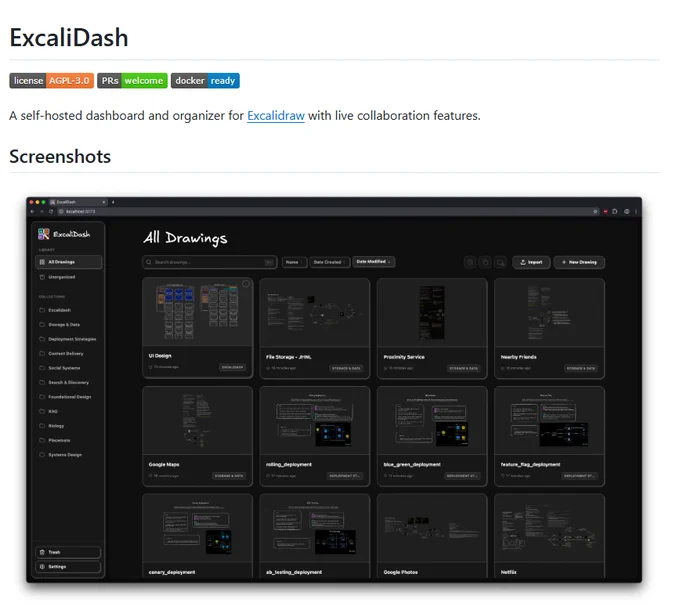Click the license AGPL-3.0 badge
Viewport: 680px width, 606px height.
(52, 81)
